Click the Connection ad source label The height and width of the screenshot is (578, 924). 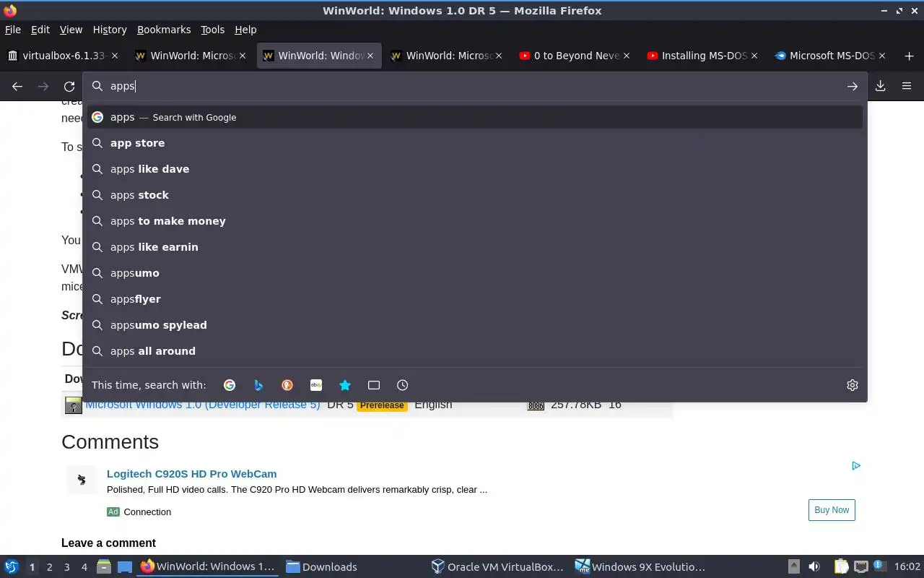point(147,512)
